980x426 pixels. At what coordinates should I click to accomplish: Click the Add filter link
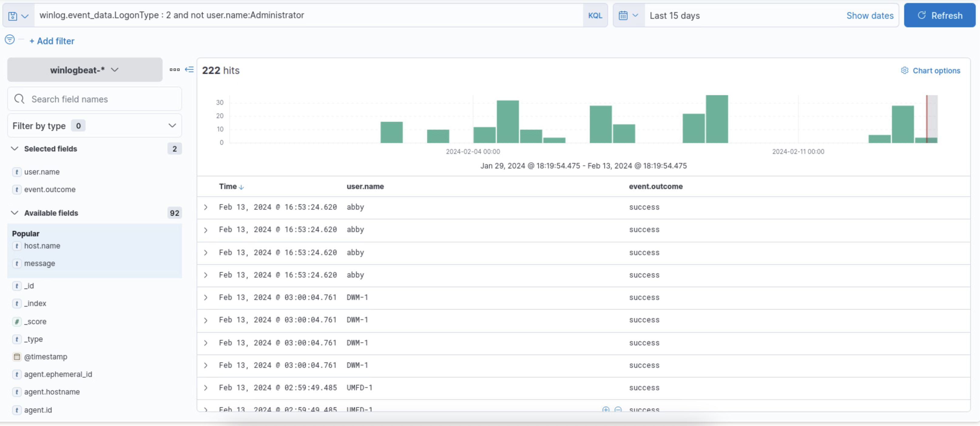tap(52, 41)
